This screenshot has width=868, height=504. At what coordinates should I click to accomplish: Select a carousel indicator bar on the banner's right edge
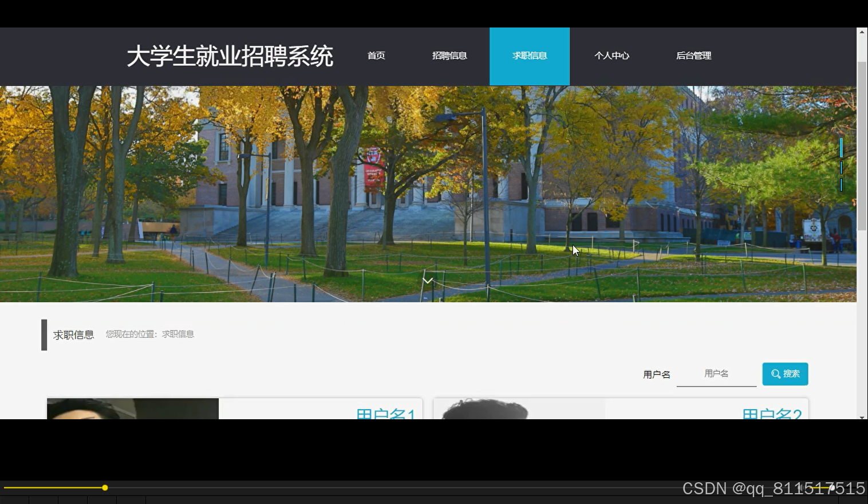pos(841,148)
